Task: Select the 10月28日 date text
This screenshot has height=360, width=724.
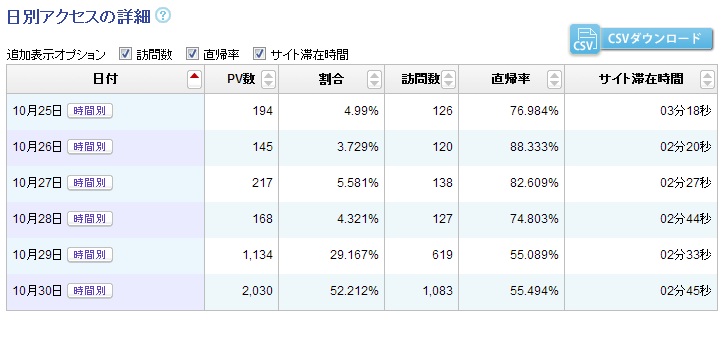Action: pos(37,218)
